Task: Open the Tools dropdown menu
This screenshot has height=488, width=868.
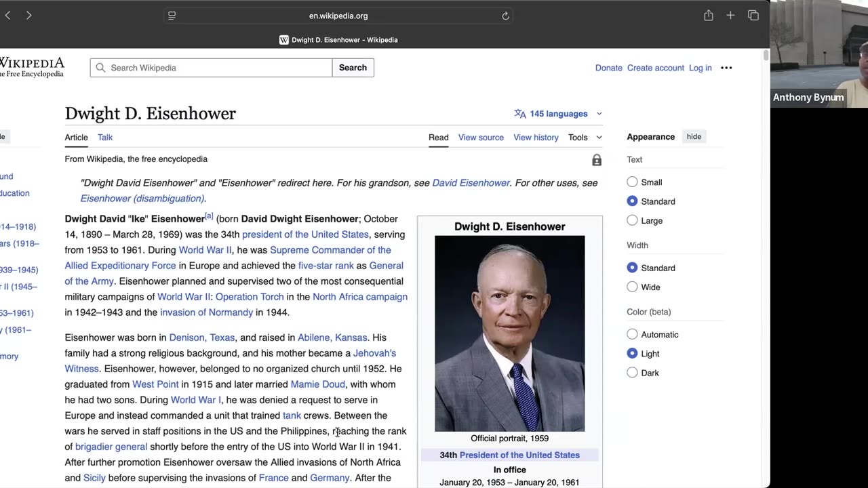Action: (x=585, y=137)
